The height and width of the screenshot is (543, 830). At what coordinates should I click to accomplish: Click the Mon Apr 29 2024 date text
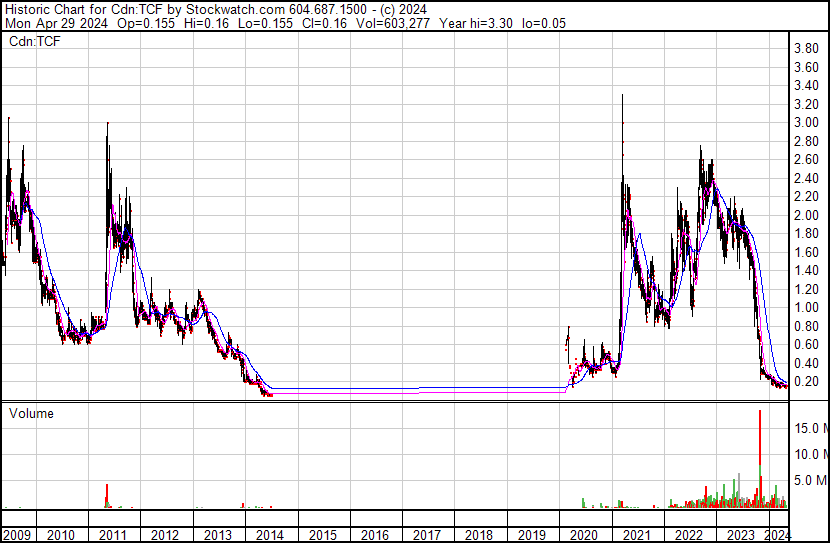(x=56, y=23)
